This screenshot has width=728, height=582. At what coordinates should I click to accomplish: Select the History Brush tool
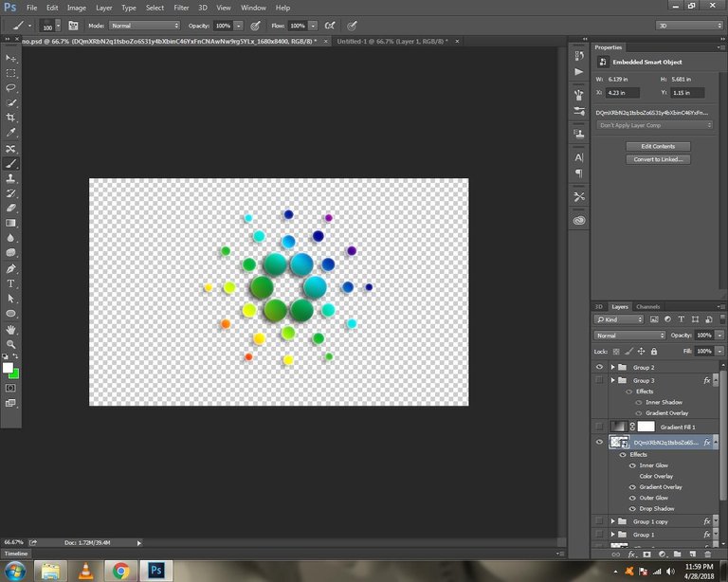(10, 193)
